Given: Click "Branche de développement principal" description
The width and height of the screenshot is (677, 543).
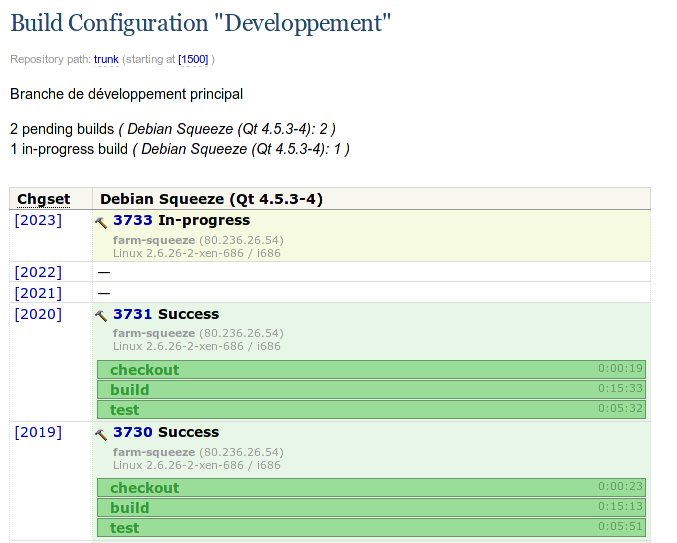Looking at the screenshot, I should tap(127, 94).
